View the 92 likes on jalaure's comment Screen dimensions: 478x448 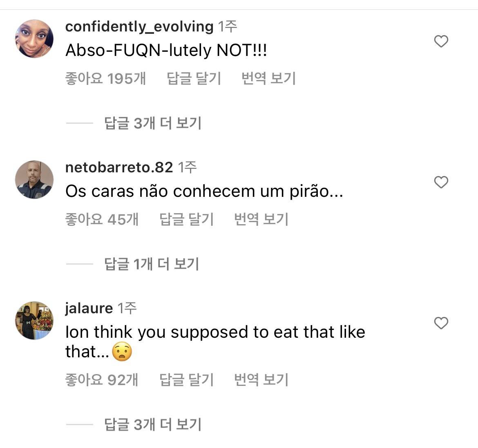pos(102,380)
